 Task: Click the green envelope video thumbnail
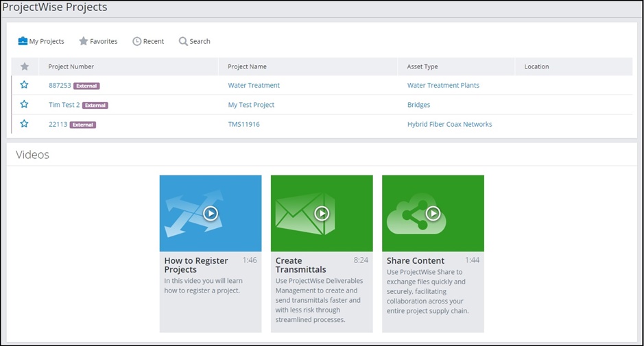tap(322, 214)
